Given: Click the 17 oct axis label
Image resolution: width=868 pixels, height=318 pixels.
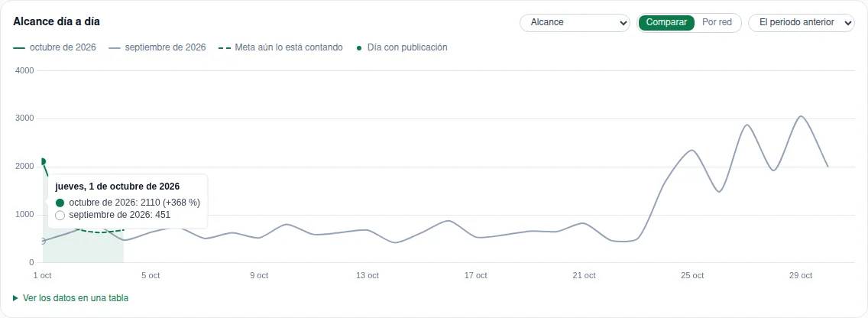Looking at the screenshot, I should point(476,275).
